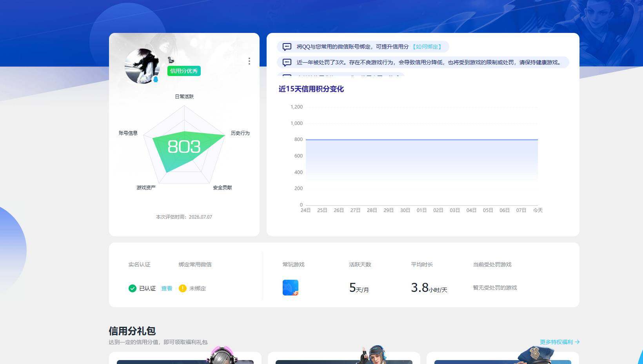This screenshot has height=364, width=643.
Task: Open the 查看 link next to 已认证
Action: pyautogui.click(x=167, y=288)
